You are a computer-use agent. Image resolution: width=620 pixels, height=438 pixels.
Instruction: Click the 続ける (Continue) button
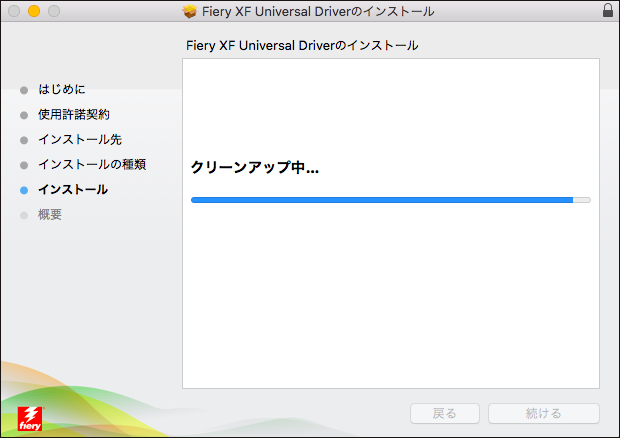(544, 413)
